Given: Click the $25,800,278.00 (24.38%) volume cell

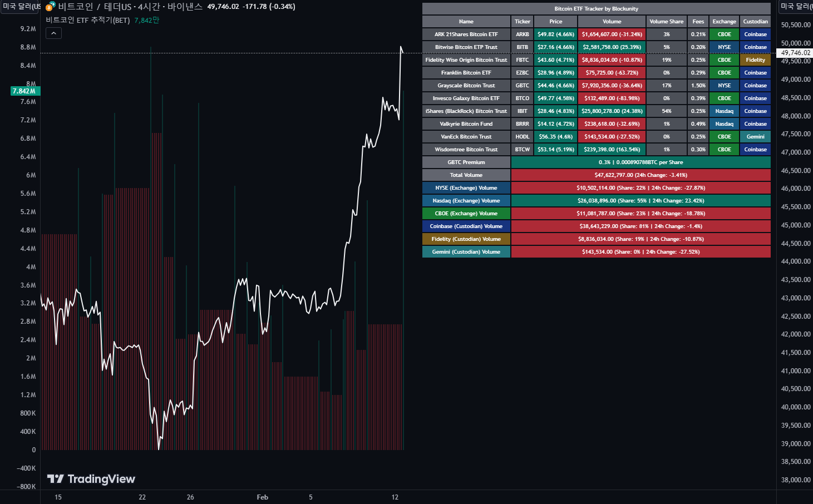Looking at the screenshot, I should click(612, 111).
